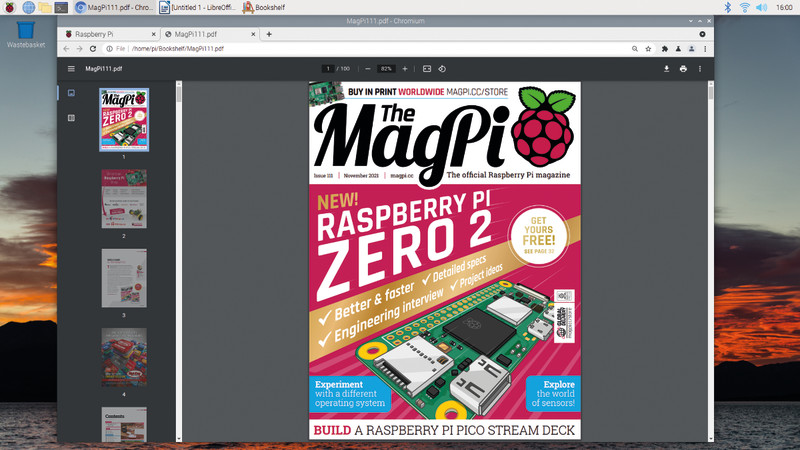Close the Raspberry Pi tab
Image resolution: width=800 pixels, height=450 pixels.
coord(154,34)
